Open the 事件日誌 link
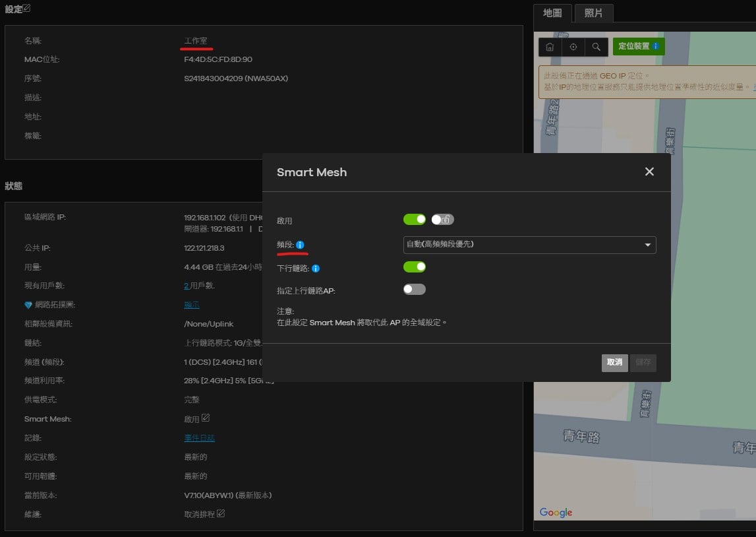This screenshot has height=537, width=756. click(x=199, y=438)
